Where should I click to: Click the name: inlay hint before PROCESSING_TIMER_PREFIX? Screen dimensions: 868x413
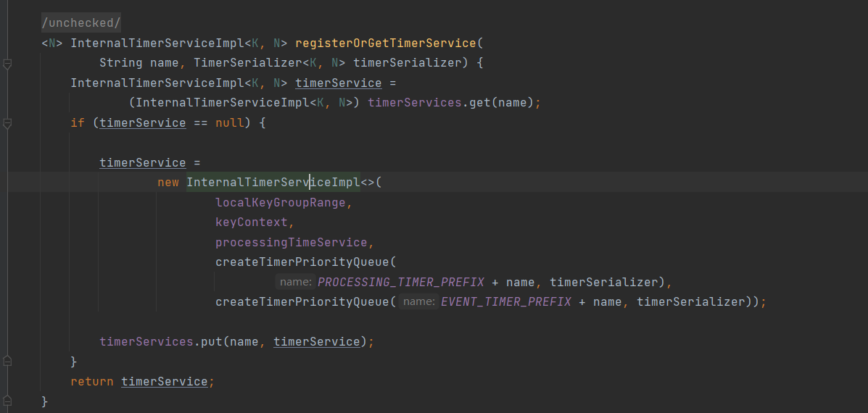click(x=296, y=282)
